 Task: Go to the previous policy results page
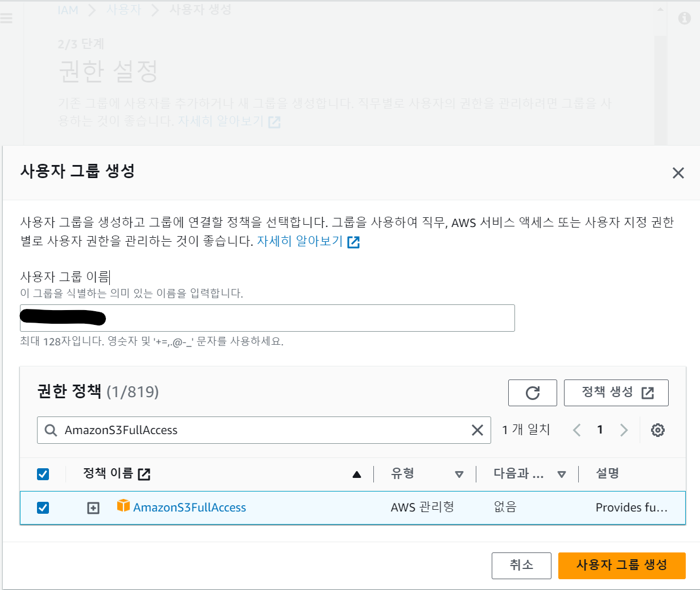(x=577, y=430)
